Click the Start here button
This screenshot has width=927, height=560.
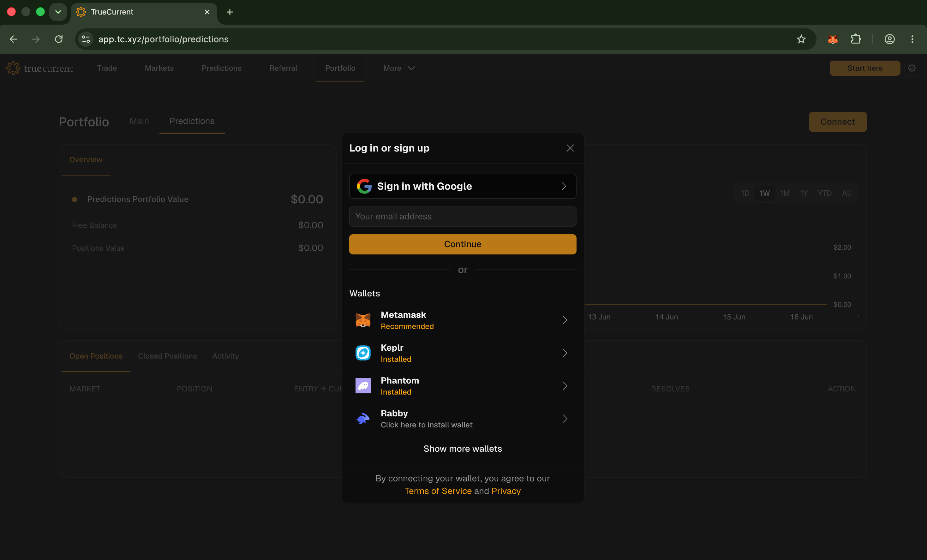pyautogui.click(x=864, y=68)
